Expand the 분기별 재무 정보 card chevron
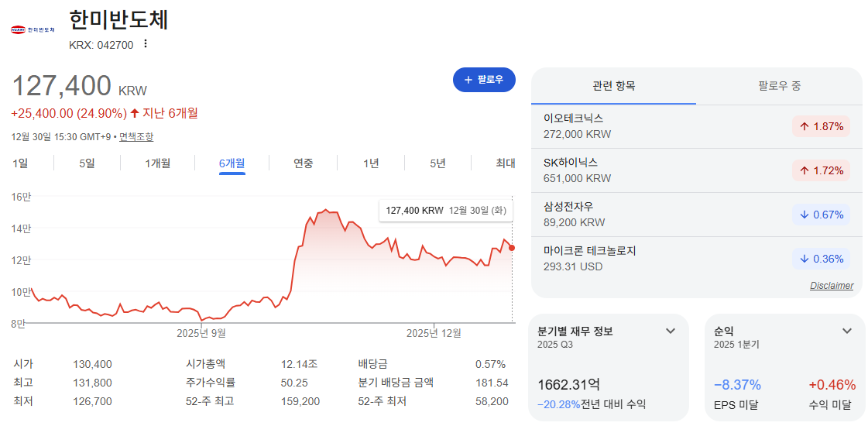 671,332
